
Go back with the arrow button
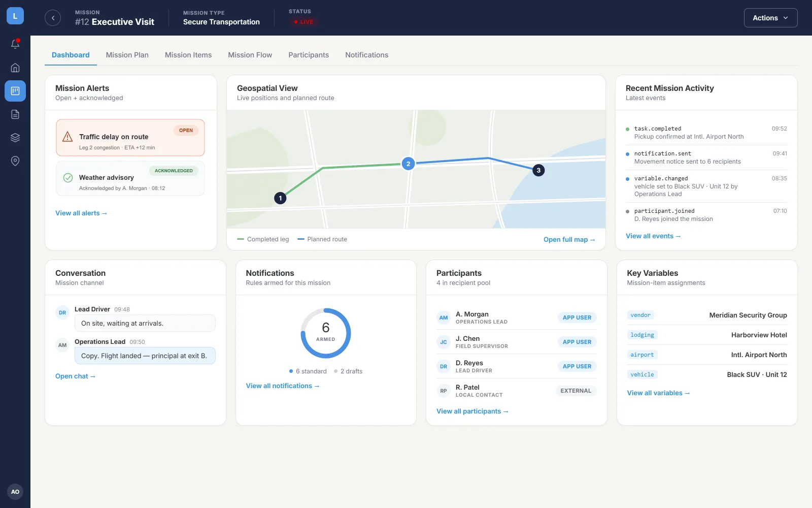(x=53, y=18)
